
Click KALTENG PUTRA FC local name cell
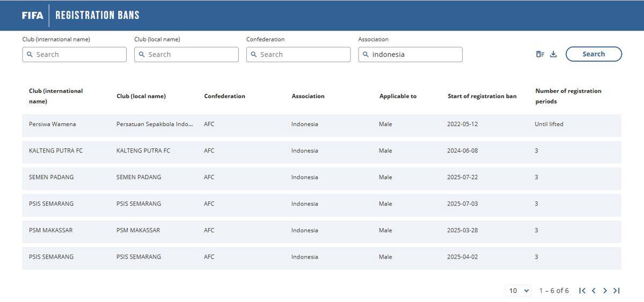pyautogui.click(x=143, y=151)
